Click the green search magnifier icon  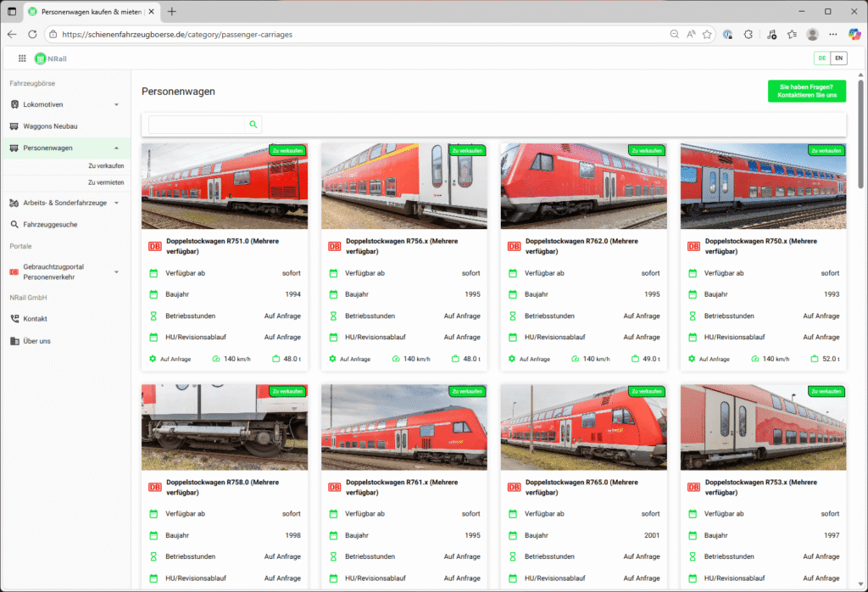click(253, 125)
